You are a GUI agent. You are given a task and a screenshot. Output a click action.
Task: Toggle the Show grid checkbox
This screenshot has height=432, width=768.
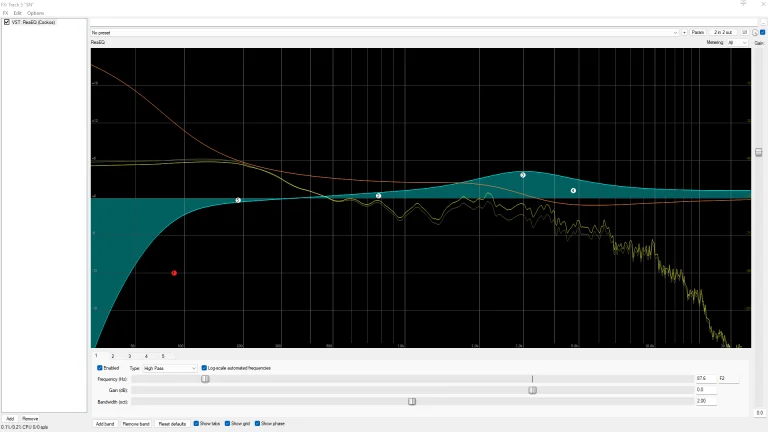(227, 423)
